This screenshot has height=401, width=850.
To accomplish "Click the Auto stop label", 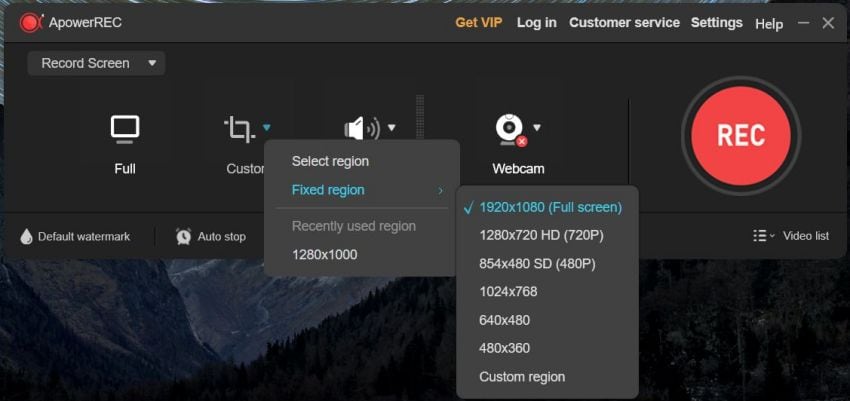I will [221, 237].
